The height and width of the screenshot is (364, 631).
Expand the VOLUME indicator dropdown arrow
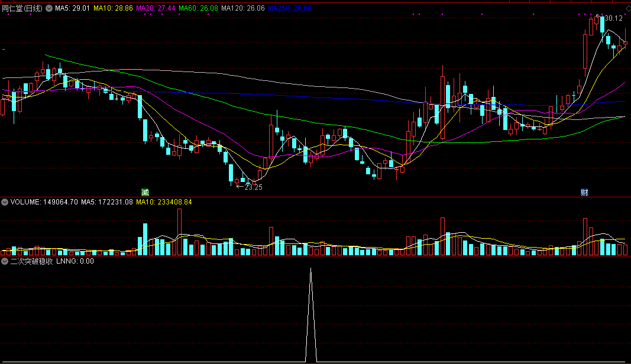pyautogui.click(x=4, y=202)
